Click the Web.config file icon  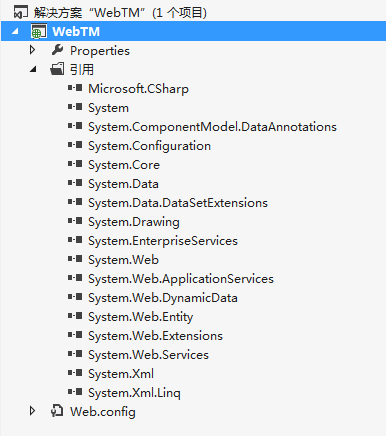pos(57,411)
